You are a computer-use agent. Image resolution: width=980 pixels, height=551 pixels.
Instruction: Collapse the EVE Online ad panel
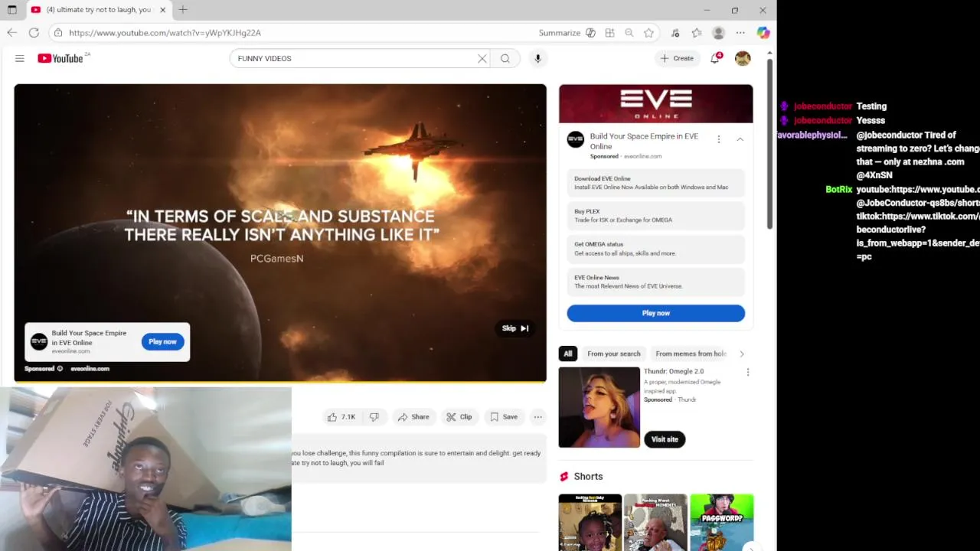tap(740, 139)
